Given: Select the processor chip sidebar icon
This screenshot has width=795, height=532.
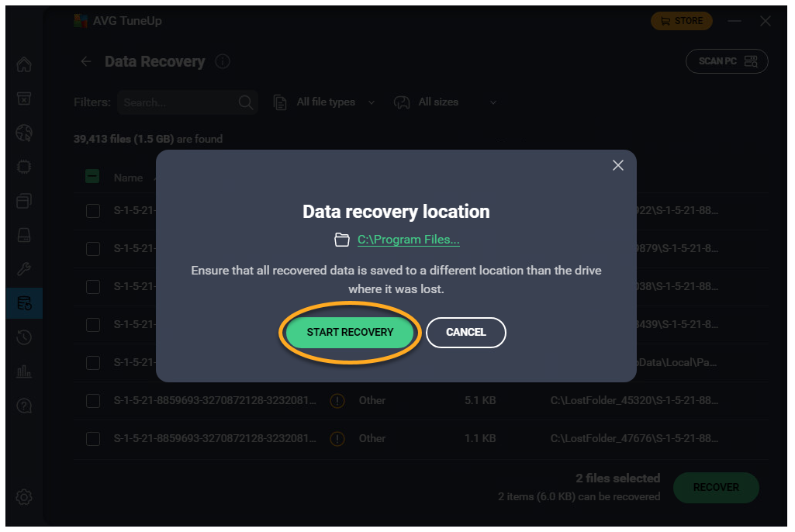Looking at the screenshot, I should (x=24, y=167).
